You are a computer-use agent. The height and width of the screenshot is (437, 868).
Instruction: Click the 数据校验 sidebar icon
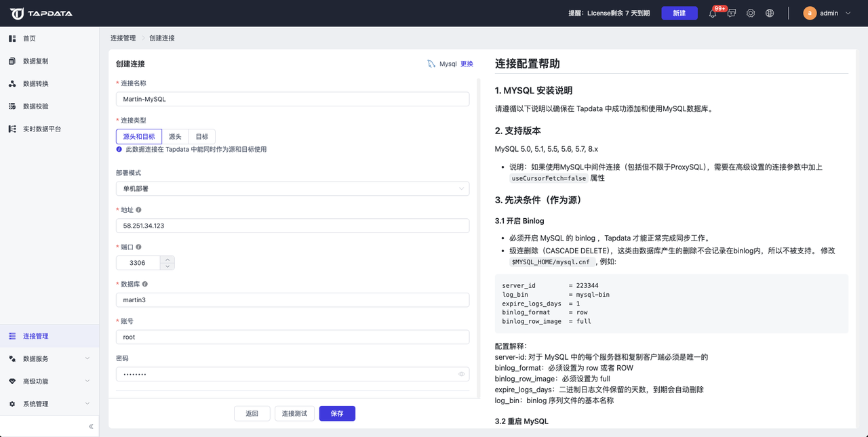coord(12,106)
